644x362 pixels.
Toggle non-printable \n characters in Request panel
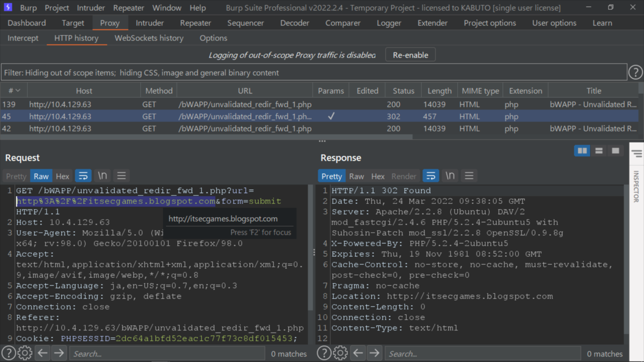[102, 176]
